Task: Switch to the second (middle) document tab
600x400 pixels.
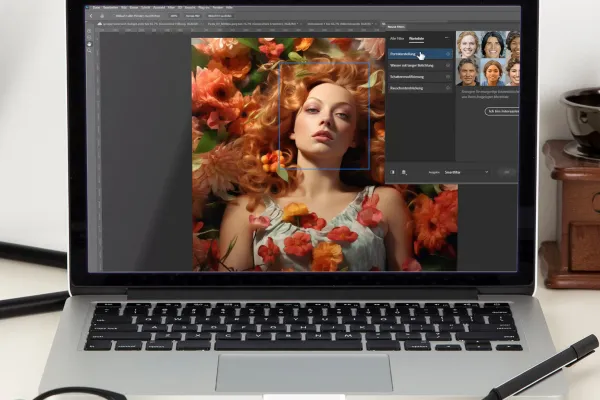Action: tap(254, 24)
